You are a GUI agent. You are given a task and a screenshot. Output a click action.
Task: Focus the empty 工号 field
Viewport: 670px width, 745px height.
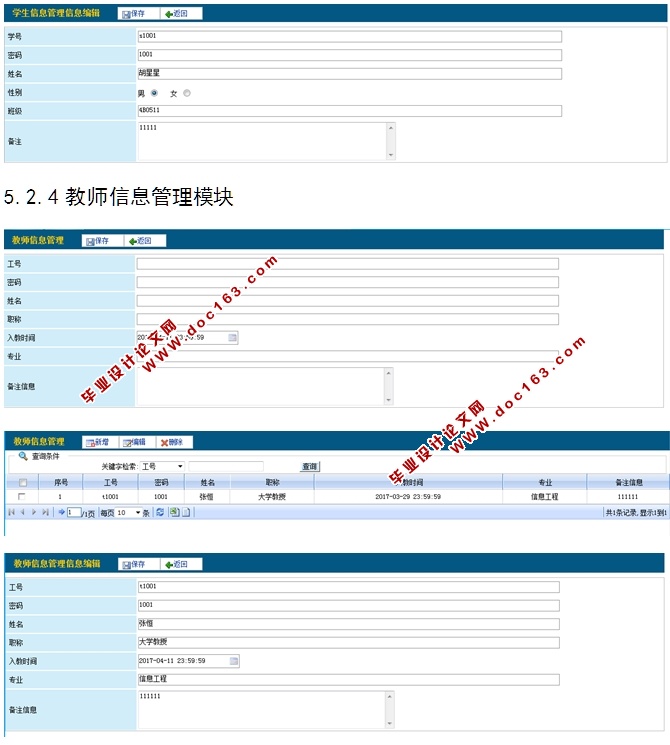(x=347, y=264)
